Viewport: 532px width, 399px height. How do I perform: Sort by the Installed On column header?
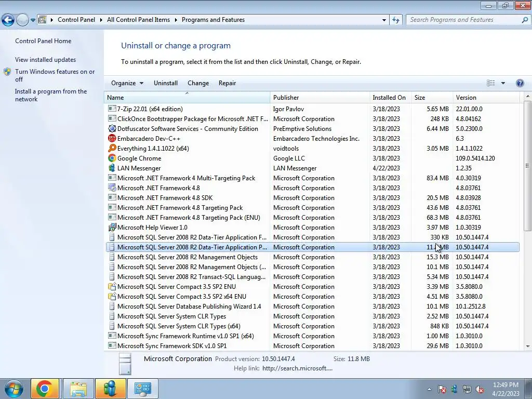point(391,97)
